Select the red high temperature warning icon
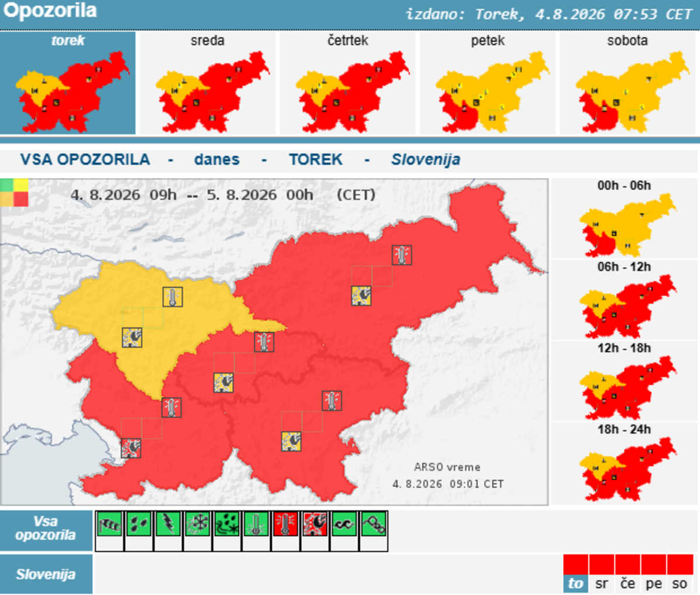This screenshot has width=700, height=595. [x=285, y=524]
